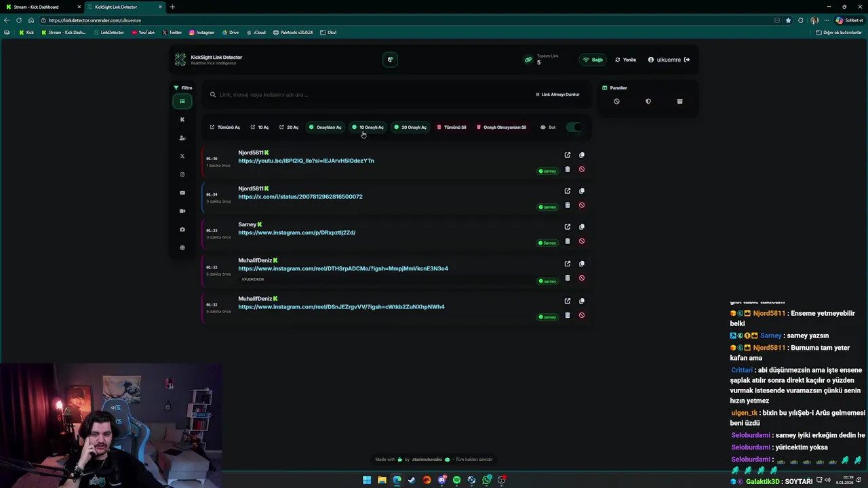The width and height of the screenshot is (868, 488).
Task: Open youtu.be link in new tab icon
Action: tap(568, 155)
